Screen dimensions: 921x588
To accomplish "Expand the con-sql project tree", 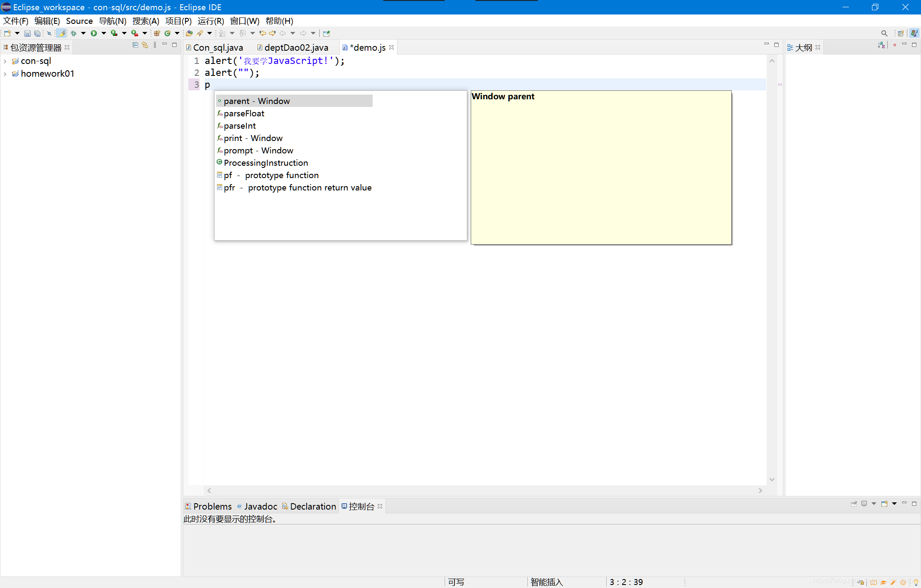I will (5, 61).
